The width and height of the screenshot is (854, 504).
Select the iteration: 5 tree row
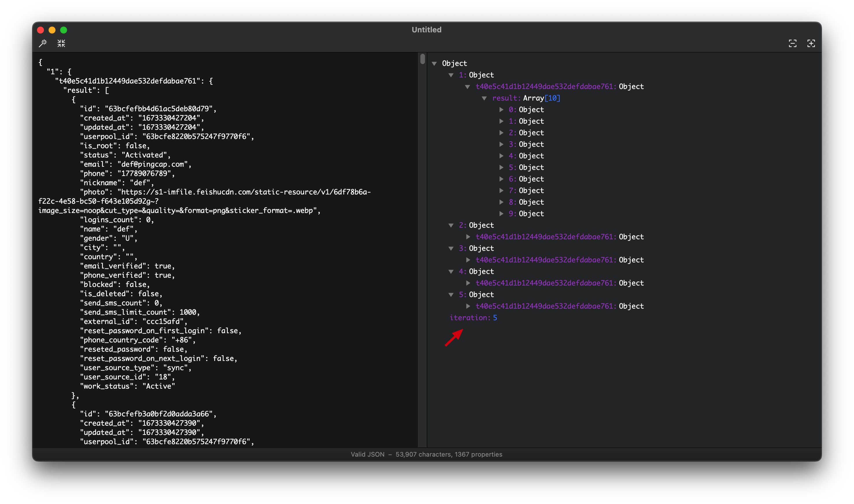point(473,318)
